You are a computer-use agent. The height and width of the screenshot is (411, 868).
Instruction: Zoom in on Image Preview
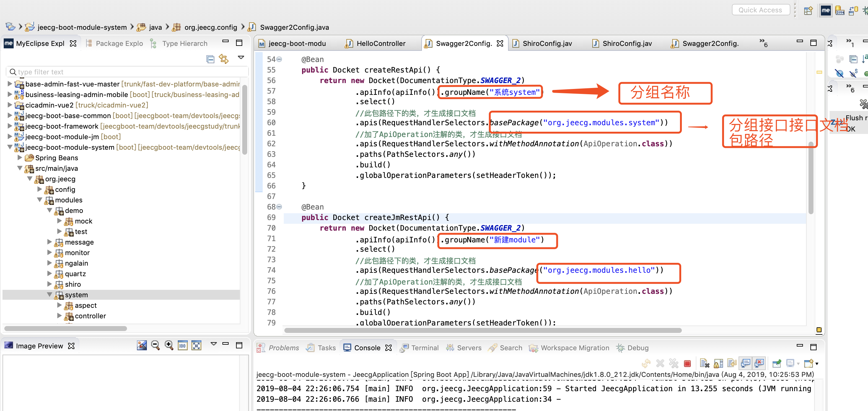click(x=169, y=345)
